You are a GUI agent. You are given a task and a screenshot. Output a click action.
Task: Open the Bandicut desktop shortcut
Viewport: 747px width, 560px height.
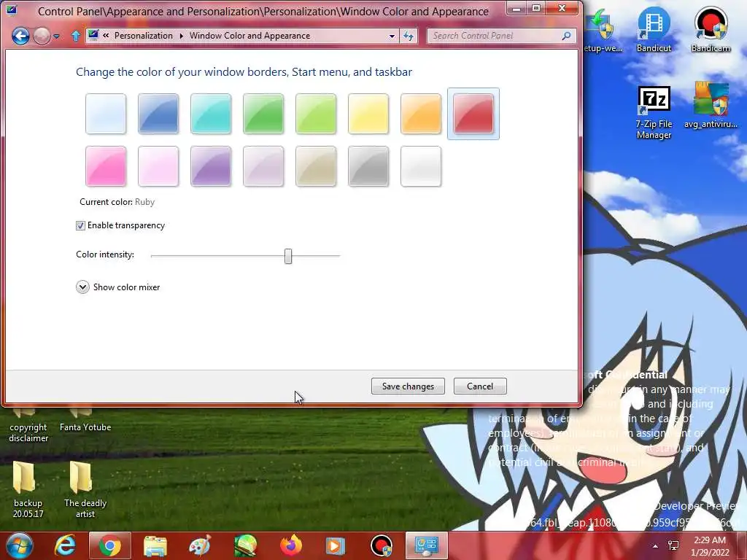coord(654,29)
